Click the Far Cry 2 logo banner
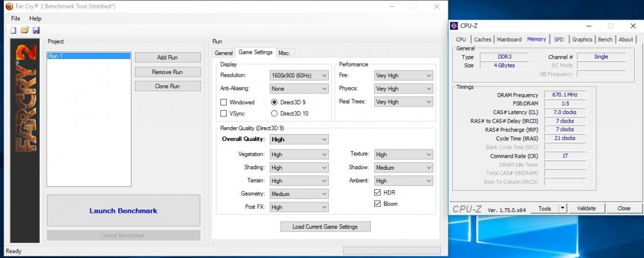The image size is (644, 258). pos(25,140)
